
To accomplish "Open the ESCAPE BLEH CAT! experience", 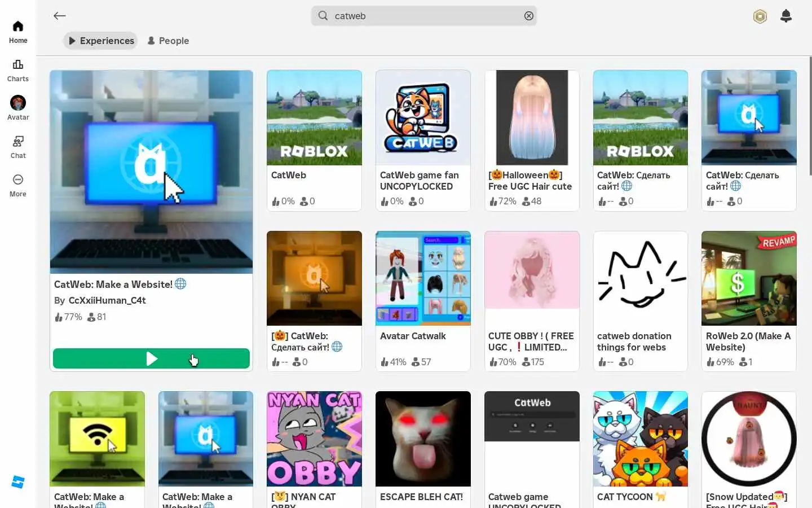I will click(x=423, y=449).
